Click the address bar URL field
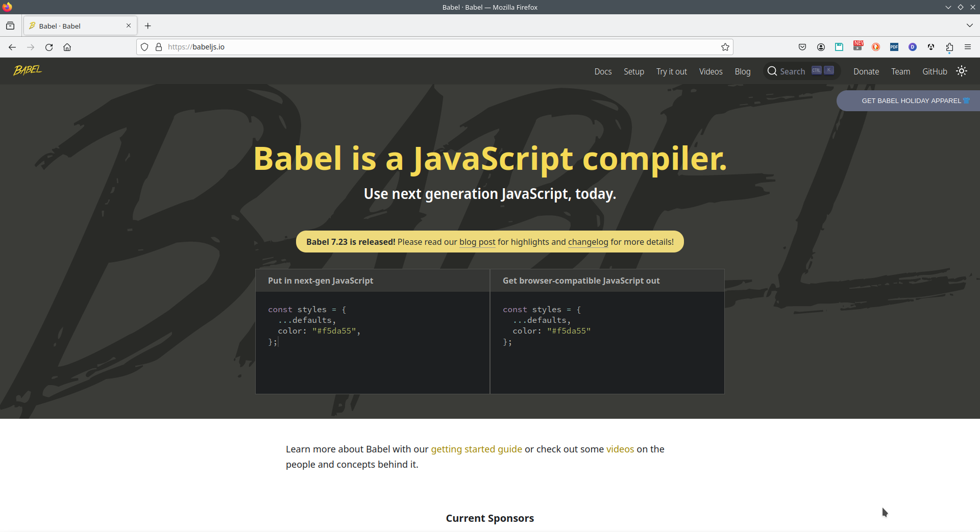The height and width of the screenshot is (532, 980). [x=434, y=47]
